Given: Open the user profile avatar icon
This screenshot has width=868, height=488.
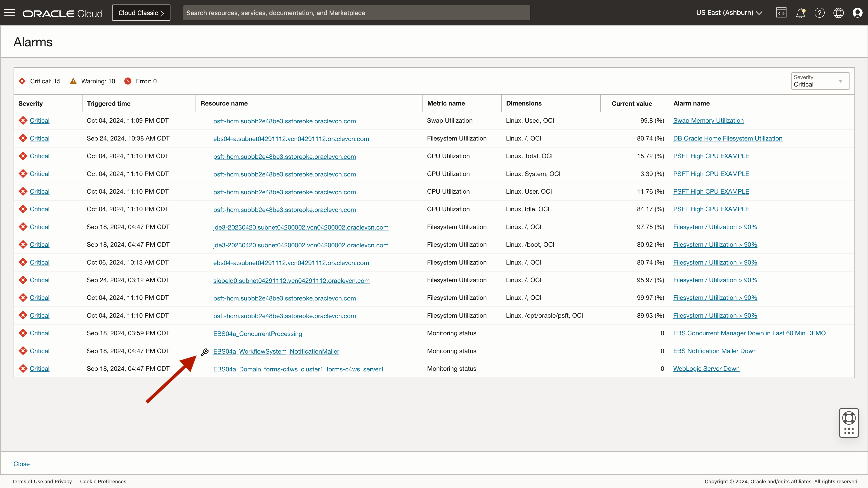Looking at the screenshot, I should [857, 13].
